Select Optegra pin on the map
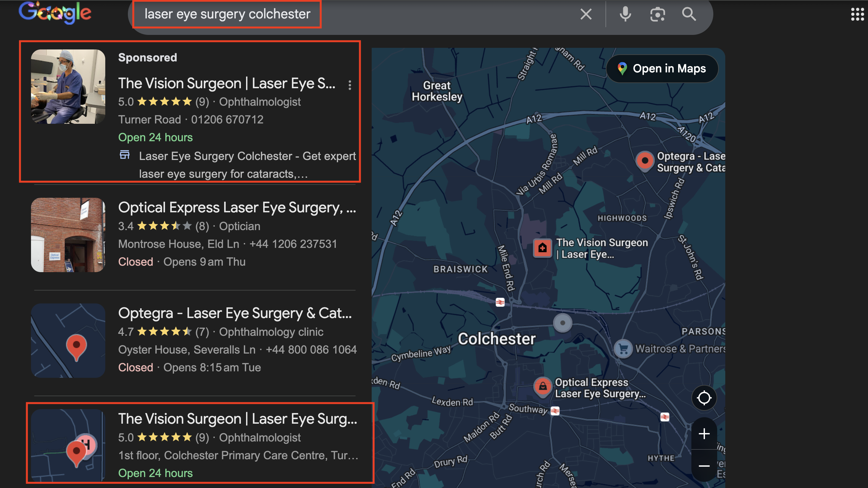 tap(645, 161)
